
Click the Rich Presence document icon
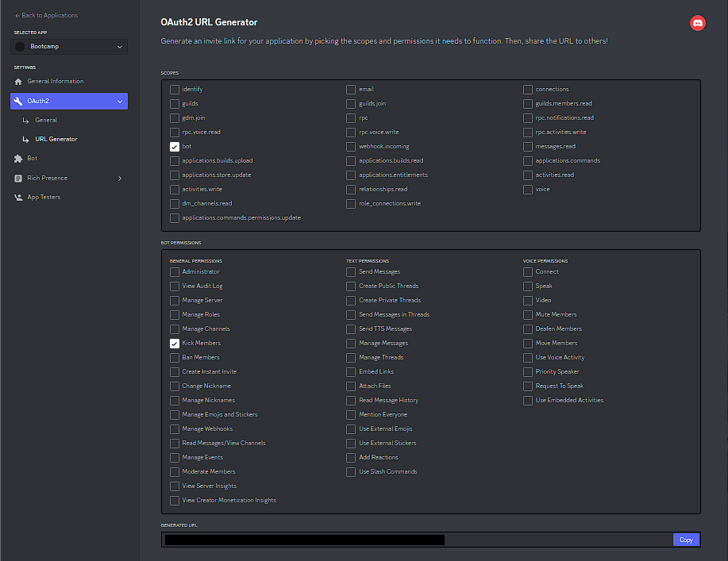(18, 179)
